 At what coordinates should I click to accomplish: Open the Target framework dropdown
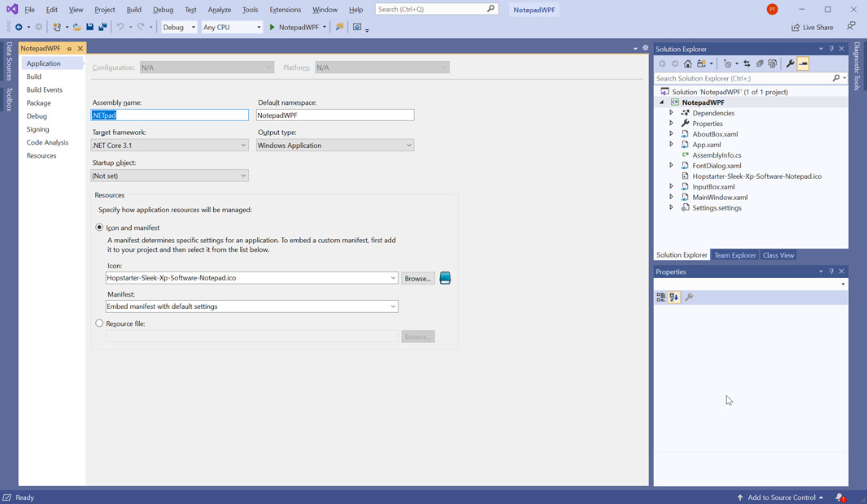tap(169, 146)
